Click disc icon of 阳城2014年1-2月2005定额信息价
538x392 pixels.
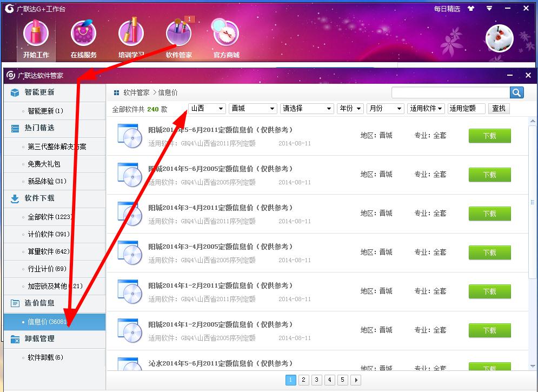(x=130, y=330)
